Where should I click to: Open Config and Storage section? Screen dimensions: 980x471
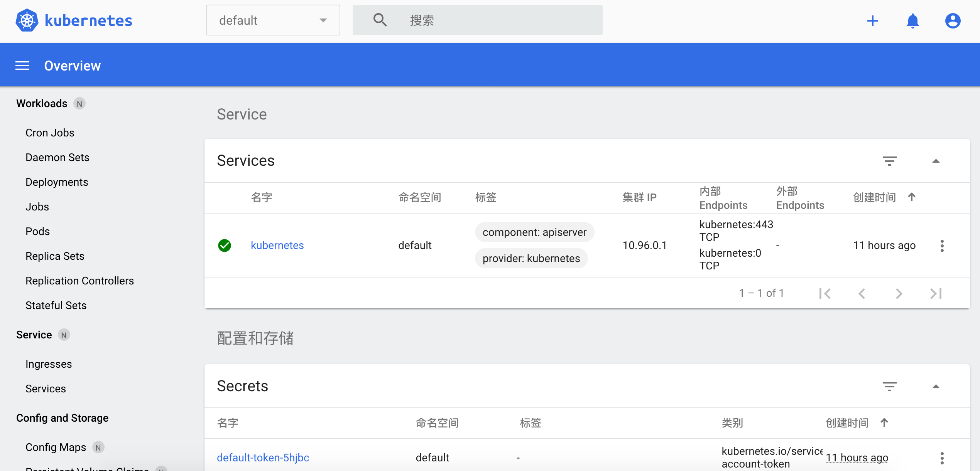click(x=62, y=418)
